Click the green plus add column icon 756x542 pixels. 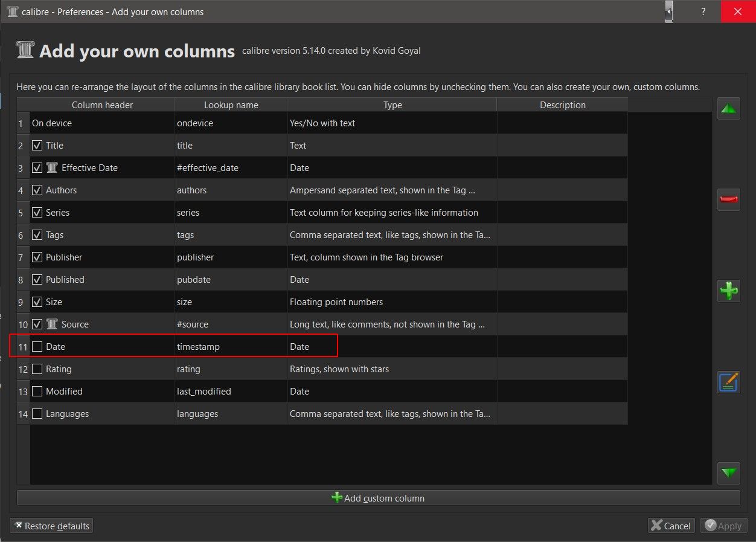click(x=729, y=291)
